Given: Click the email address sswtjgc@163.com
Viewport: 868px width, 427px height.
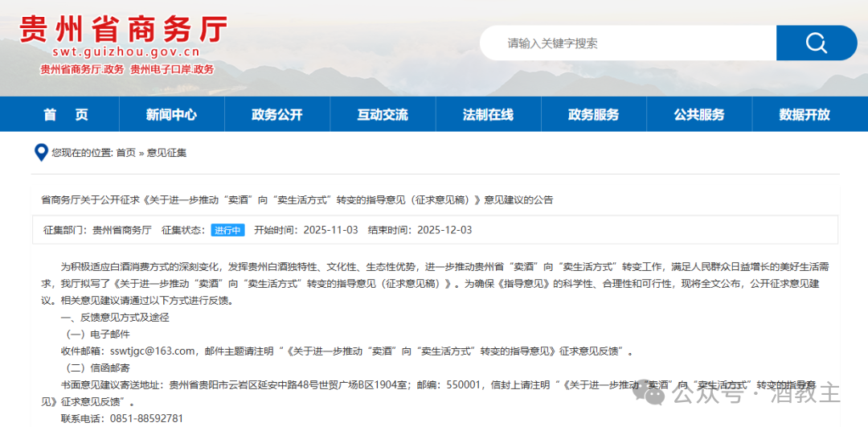Looking at the screenshot, I should tap(154, 351).
